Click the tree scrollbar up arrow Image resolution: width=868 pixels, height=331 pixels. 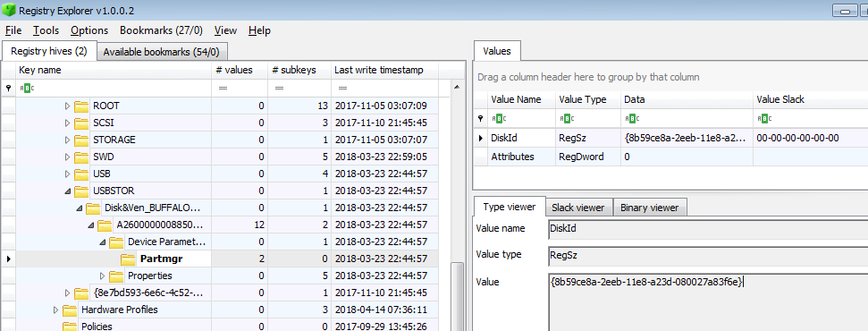pyautogui.click(x=457, y=87)
